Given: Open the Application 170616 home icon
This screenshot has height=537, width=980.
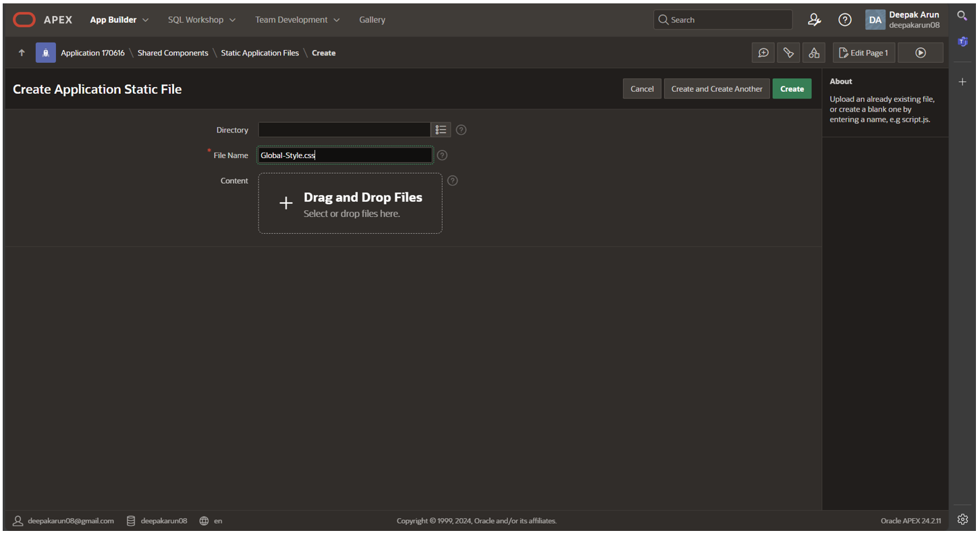Looking at the screenshot, I should click(46, 53).
